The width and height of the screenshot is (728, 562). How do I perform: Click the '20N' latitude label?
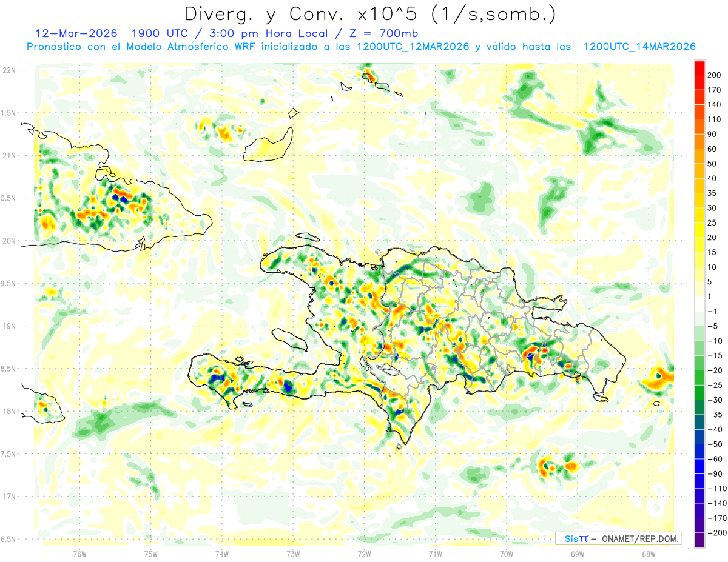(8, 241)
